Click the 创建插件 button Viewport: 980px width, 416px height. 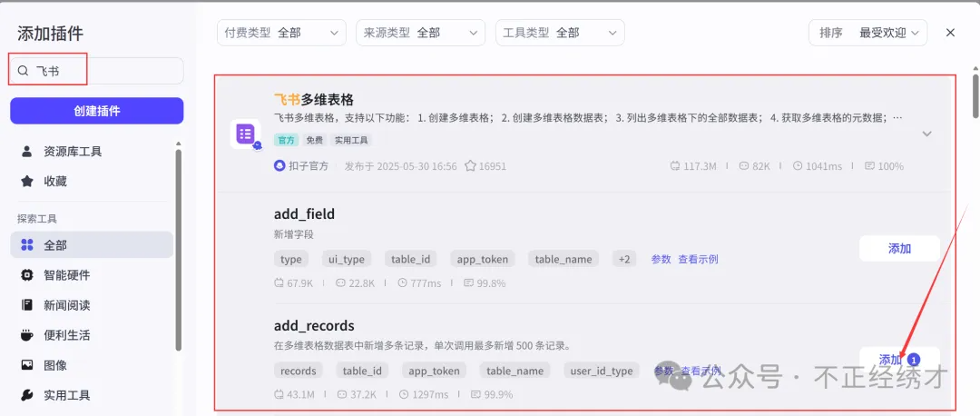[x=97, y=111]
